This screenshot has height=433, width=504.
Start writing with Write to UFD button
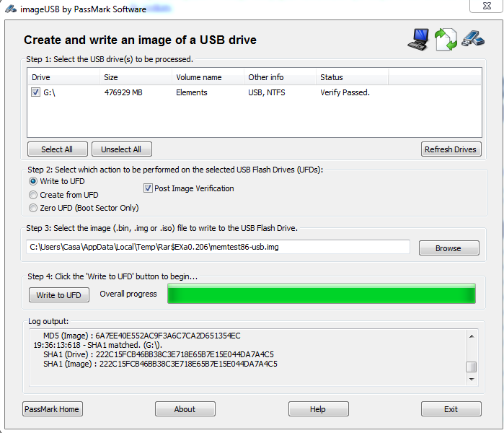[59, 295]
